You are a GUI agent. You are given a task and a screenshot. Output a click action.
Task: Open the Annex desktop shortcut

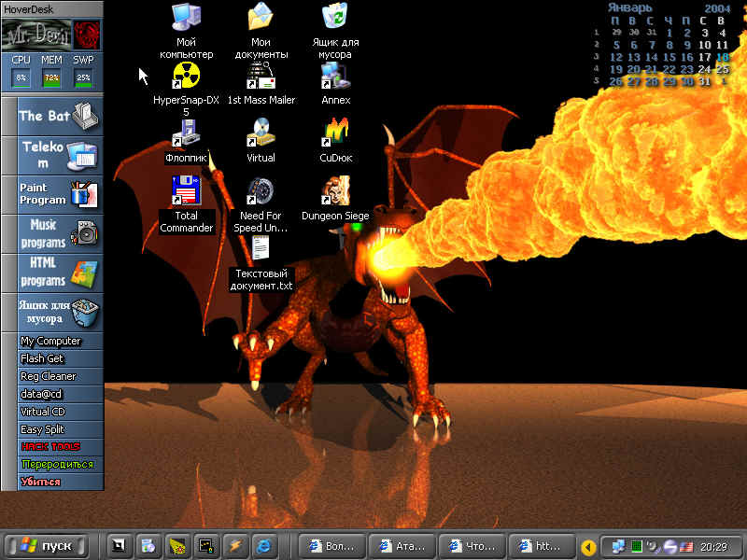point(335,83)
